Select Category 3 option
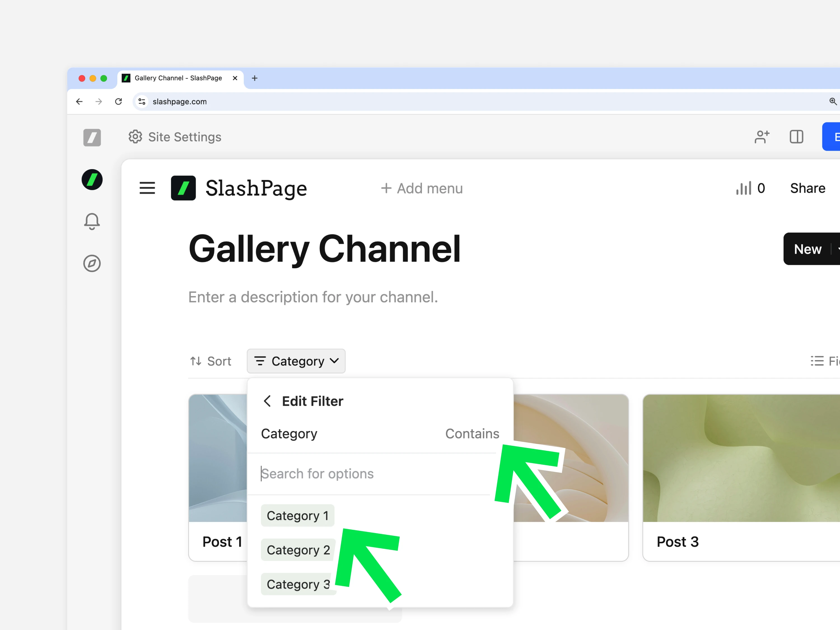Screen dimensions: 840x630 point(298,584)
